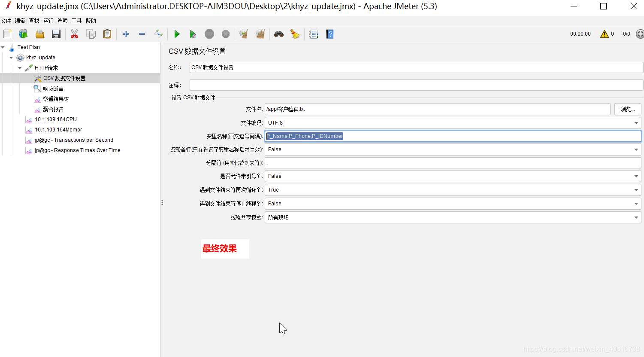Click the yellow warning triangle log icon
644x357 pixels.
click(x=605, y=34)
